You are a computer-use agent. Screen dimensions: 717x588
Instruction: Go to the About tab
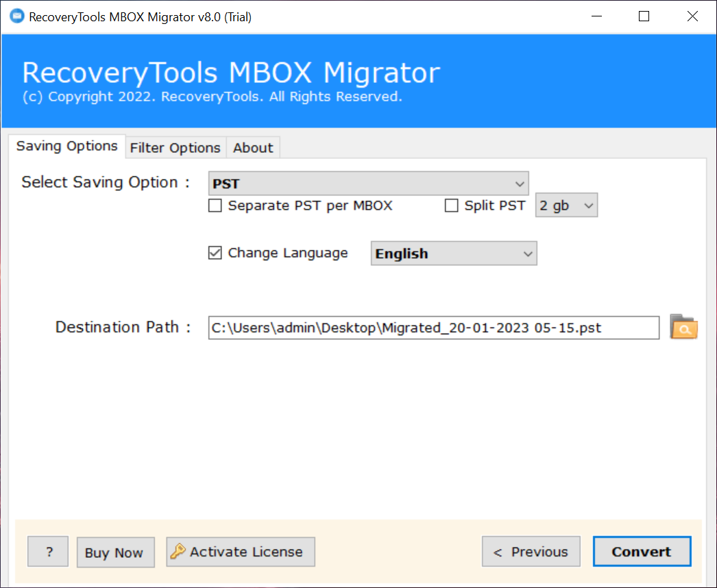coord(253,148)
